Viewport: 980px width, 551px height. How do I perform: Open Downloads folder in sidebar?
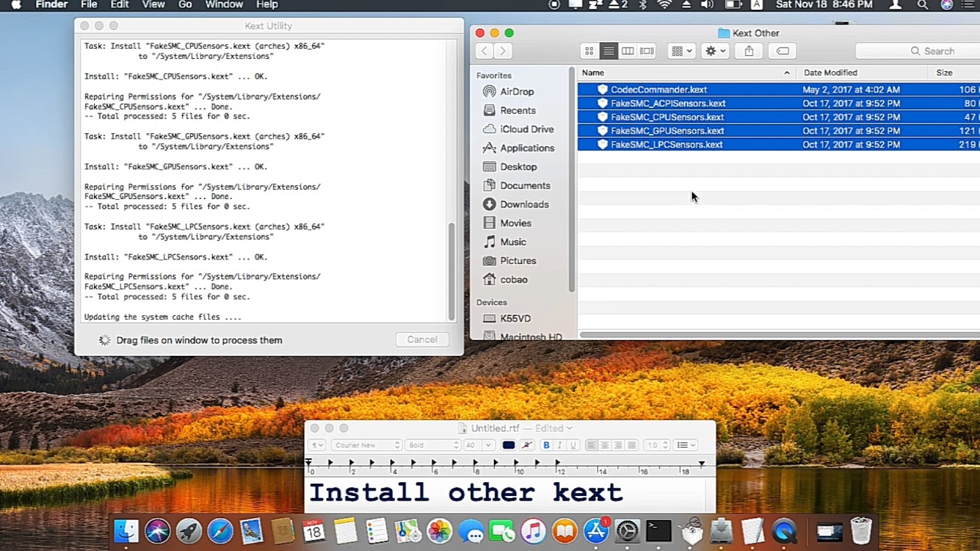click(x=524, y=204)
